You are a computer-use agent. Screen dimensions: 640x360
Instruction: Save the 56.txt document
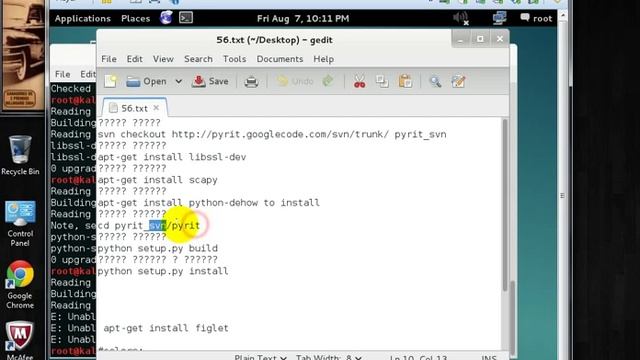pos(210,81)
